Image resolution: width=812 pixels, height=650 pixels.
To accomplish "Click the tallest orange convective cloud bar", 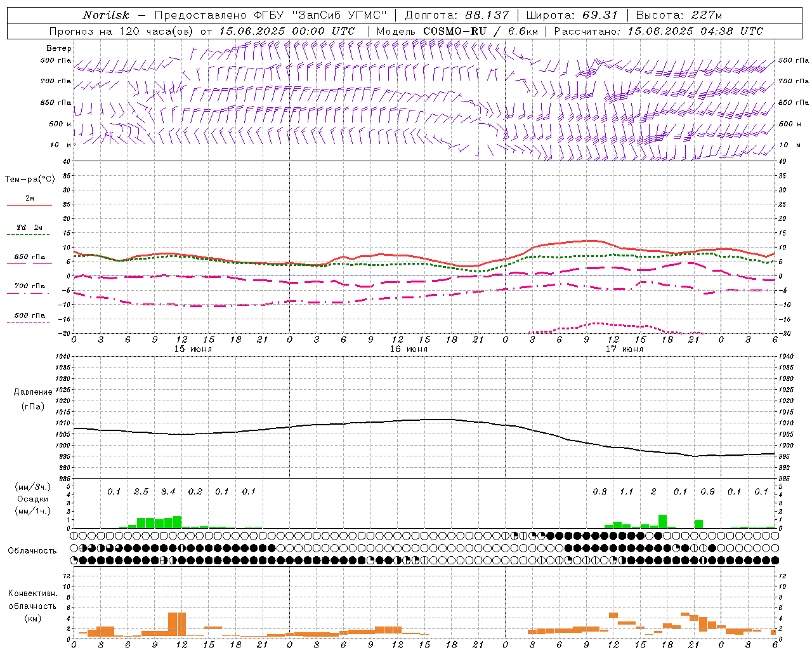I will click(177, 625).
